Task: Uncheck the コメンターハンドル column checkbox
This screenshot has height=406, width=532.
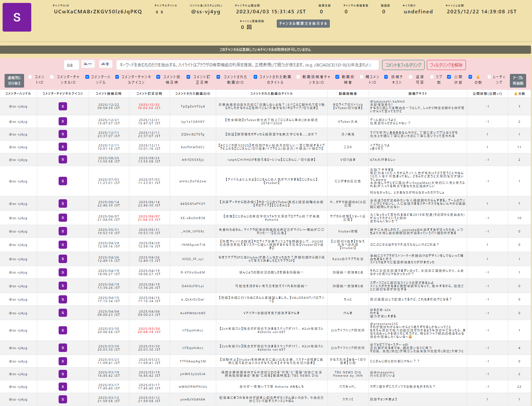Action: (87, 77)
